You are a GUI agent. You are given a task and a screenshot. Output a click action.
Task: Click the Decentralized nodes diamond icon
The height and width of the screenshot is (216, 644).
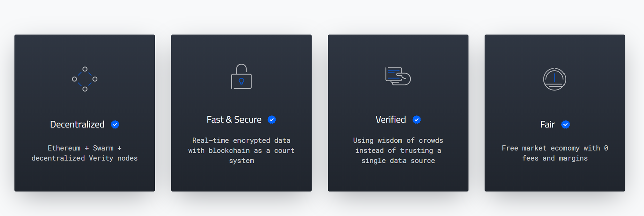pos(85,79)
